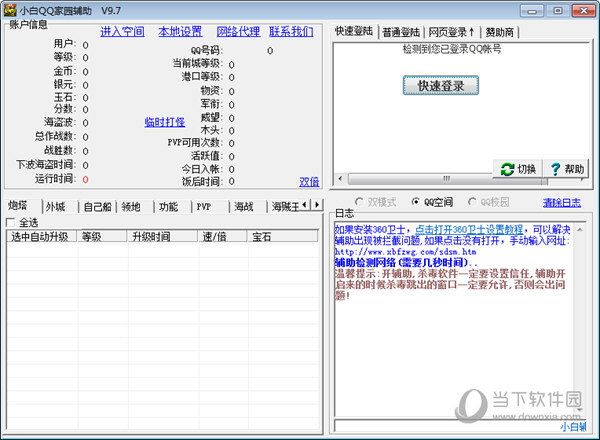Screen dimensions: 600x440
Task: Tick the 全选 select-all checkbox
Action: pos(10,222)
